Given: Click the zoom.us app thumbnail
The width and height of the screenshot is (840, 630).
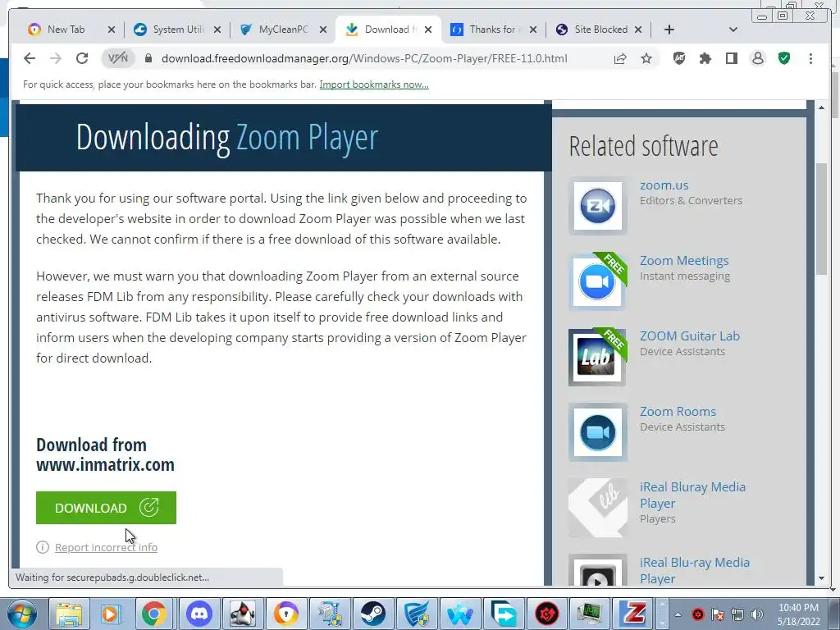Looking at the screenshot, I should pos(597,206).
